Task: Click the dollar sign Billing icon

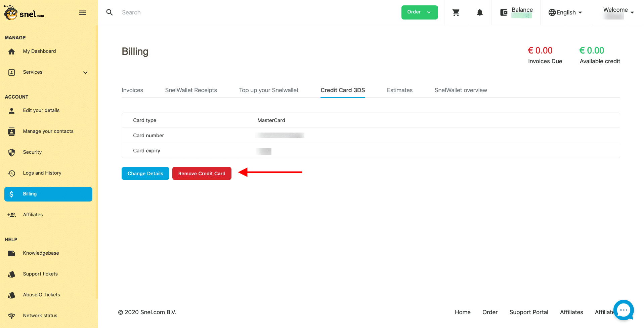Action: coord(12,194)
